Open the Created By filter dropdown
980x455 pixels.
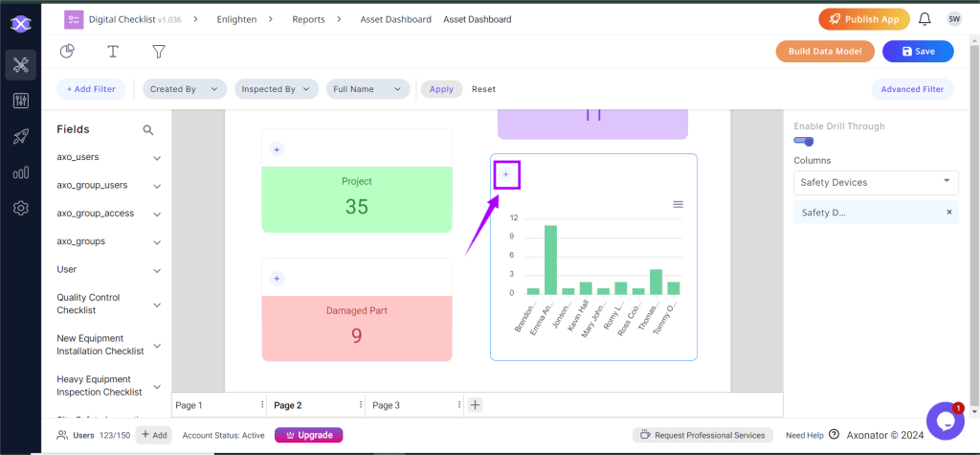185,89
